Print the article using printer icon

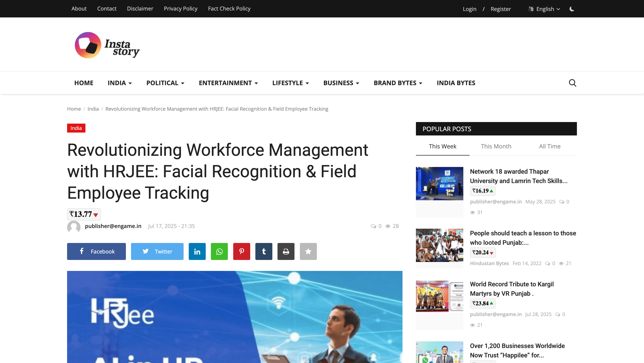coord(286,251)
